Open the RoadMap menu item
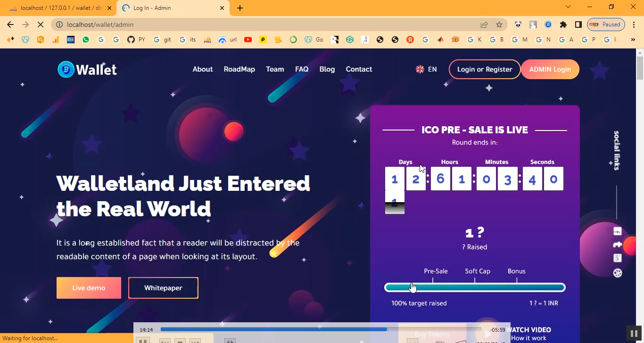The image size is (644, 343). click(x=239, y=69)
